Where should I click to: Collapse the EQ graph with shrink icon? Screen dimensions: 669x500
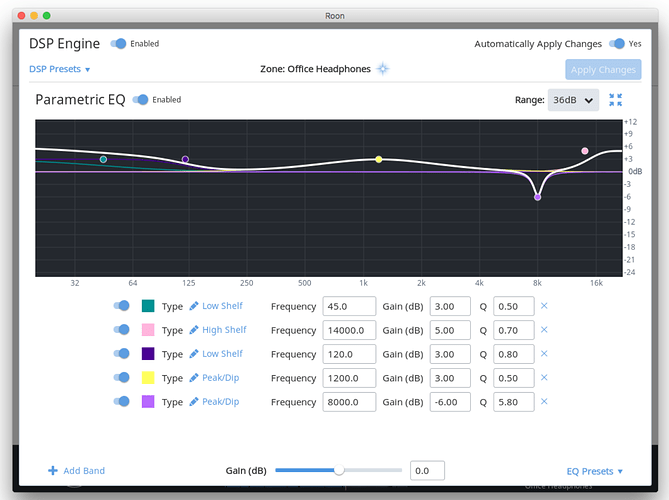[615, 100]
